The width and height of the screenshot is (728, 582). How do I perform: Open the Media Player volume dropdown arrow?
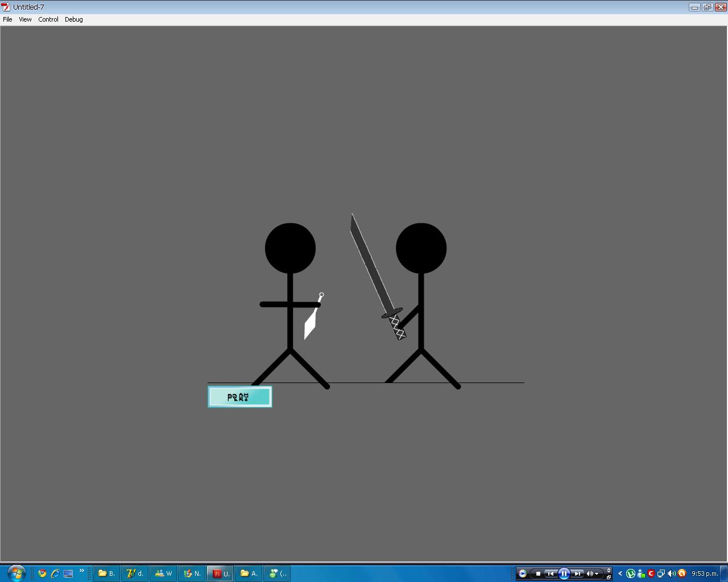pos(597,573)
